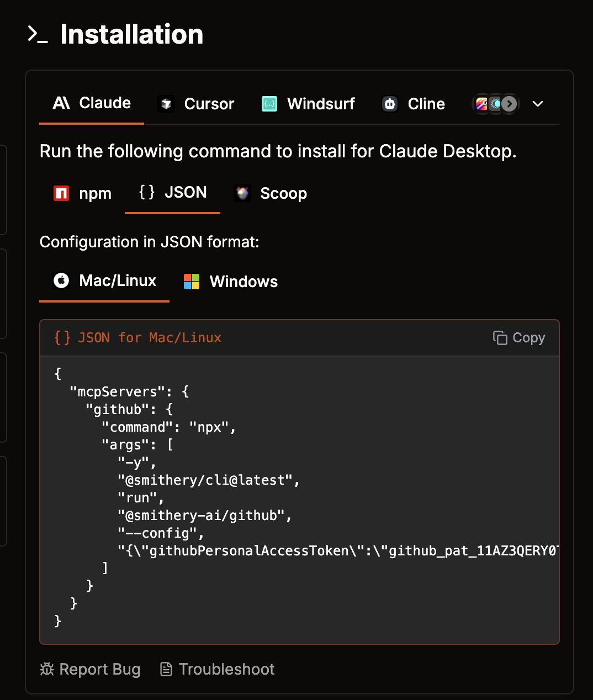Click the Installation heading
This screenshot has width=593, height=700.
click(x=132, y=34)
